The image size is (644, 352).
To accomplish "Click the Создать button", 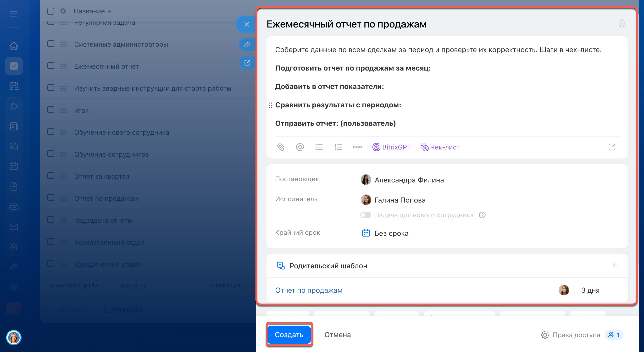I will tap(289, 335).
